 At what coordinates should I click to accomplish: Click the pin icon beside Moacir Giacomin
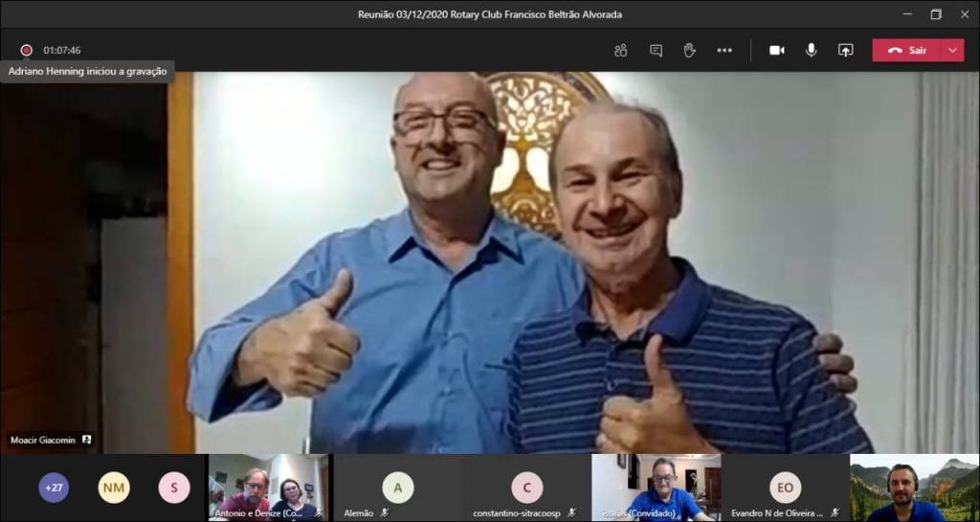pyautogui.click(x=87, y=440)
